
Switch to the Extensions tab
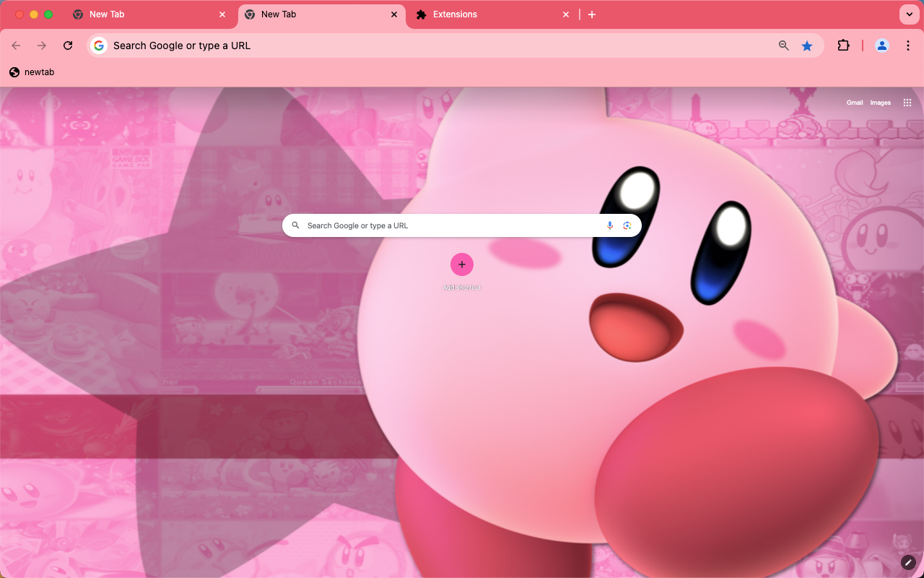pos(494,14)
